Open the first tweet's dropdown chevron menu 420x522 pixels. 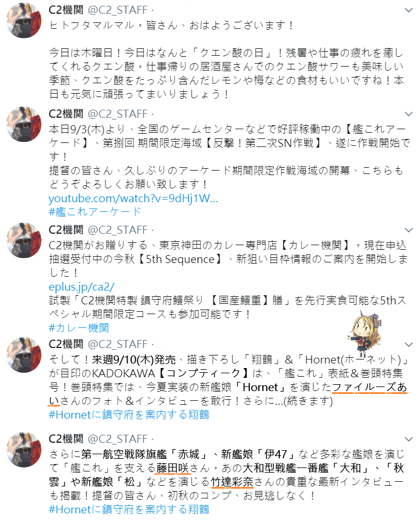tap(409, 11)
